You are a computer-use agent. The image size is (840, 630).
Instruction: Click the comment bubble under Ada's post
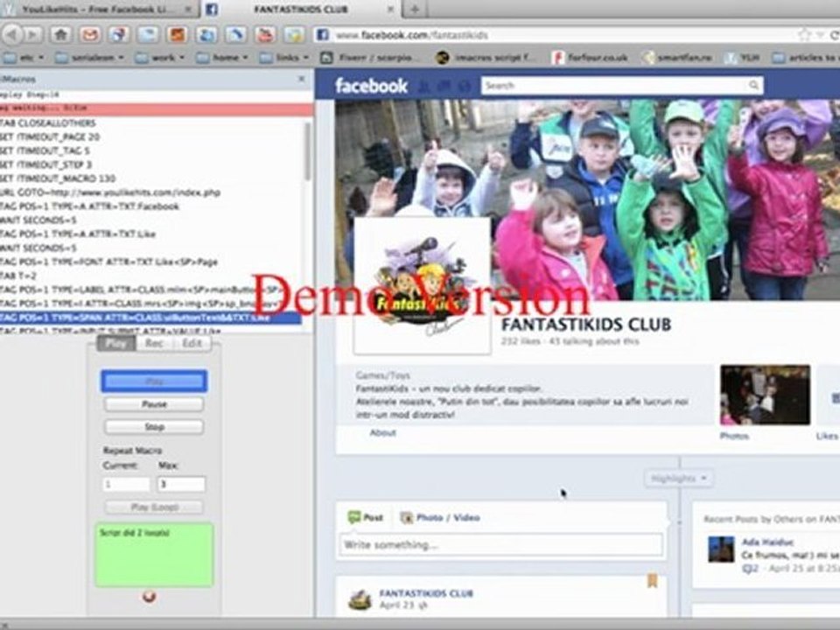[x=749, y=569]
